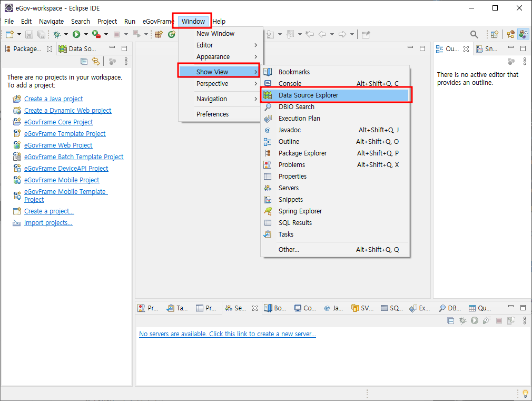Open the File menu
The image size is (532, 401).
(x=9, y=22)
